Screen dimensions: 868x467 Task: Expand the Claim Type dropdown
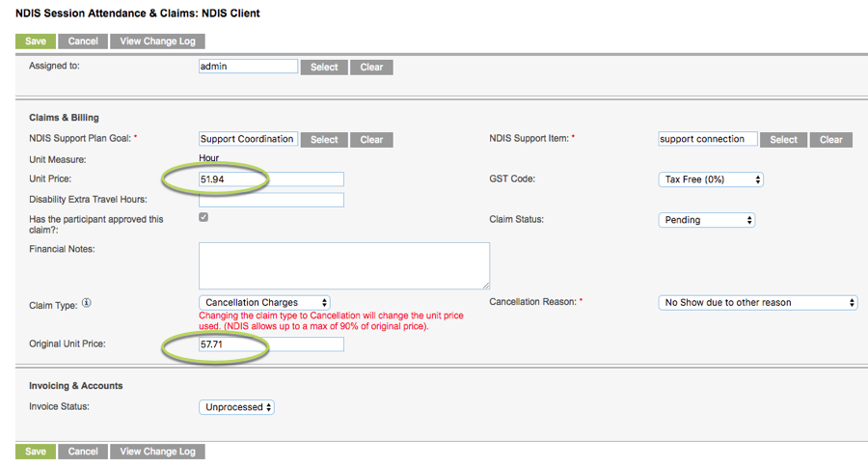click(264, 302)
